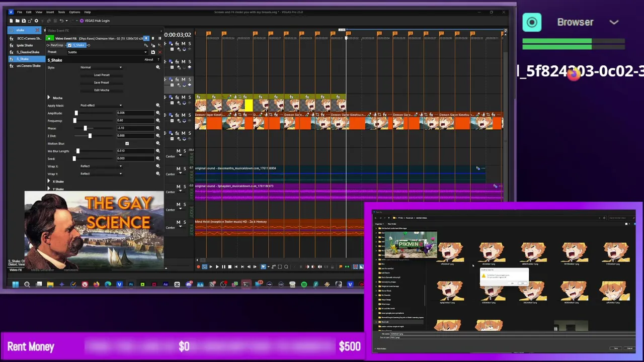Open the Apply Mask dropdown

coord(101,106)
